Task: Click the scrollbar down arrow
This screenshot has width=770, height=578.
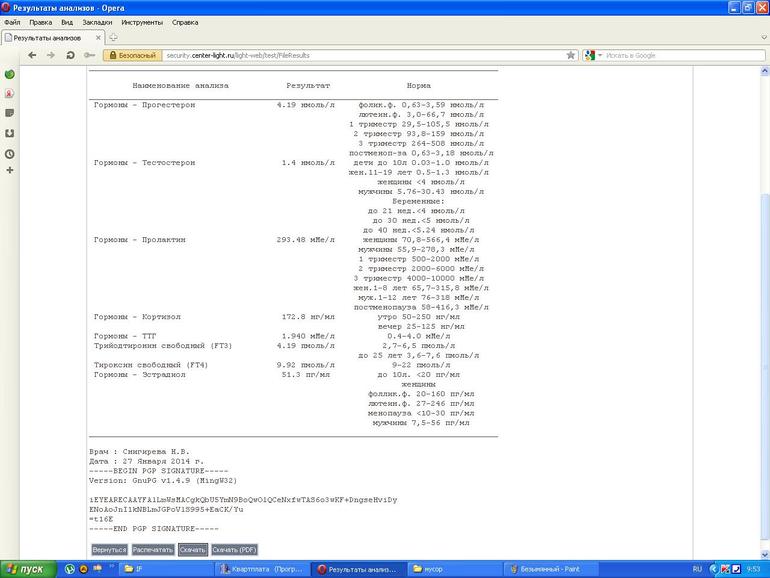Action: 765,554
